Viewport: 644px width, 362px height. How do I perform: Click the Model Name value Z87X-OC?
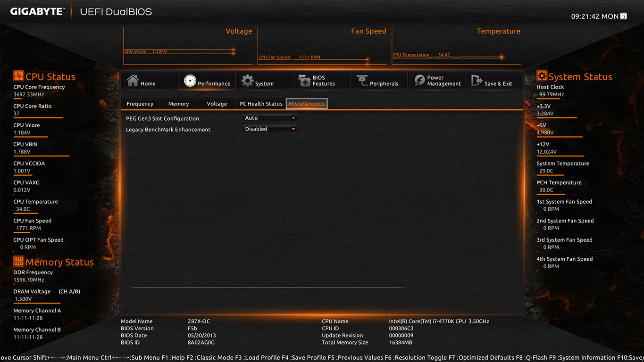click(x=199, y=321)
